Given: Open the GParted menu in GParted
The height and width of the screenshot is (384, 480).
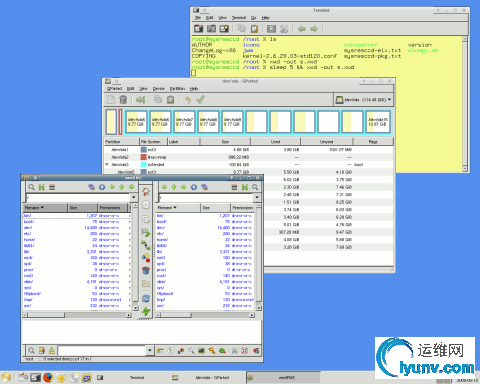Looking at the screenshot, I should click(114, 88).
